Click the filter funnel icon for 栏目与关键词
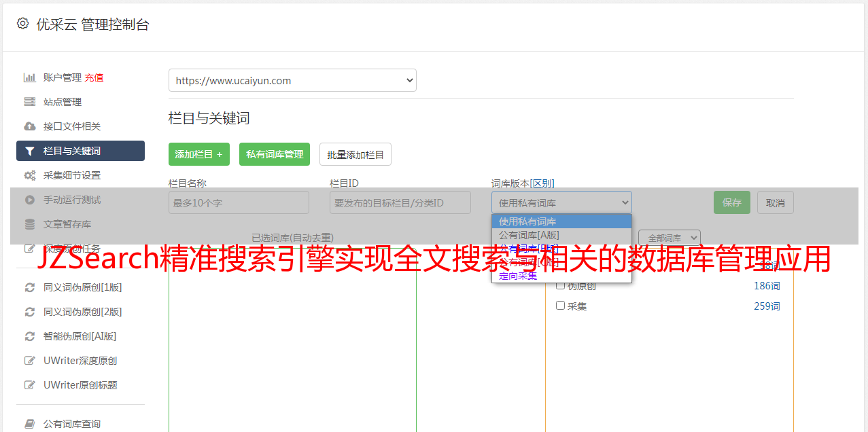 click(x=30, y=151)
